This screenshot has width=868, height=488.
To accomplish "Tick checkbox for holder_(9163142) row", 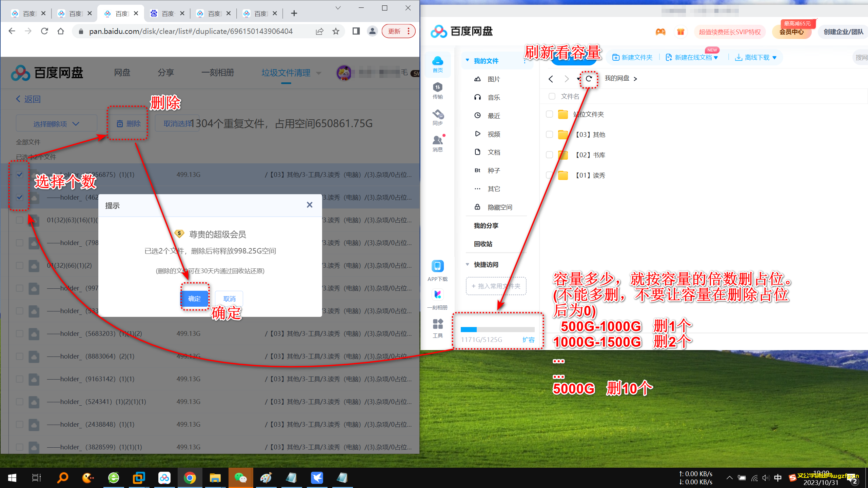I will (x=20, y=379).
